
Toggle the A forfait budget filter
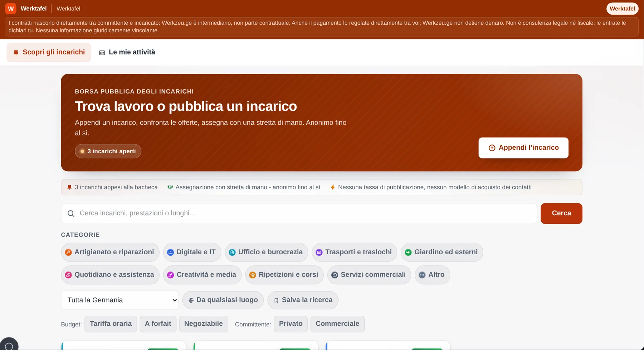click(x=158, y=324)
